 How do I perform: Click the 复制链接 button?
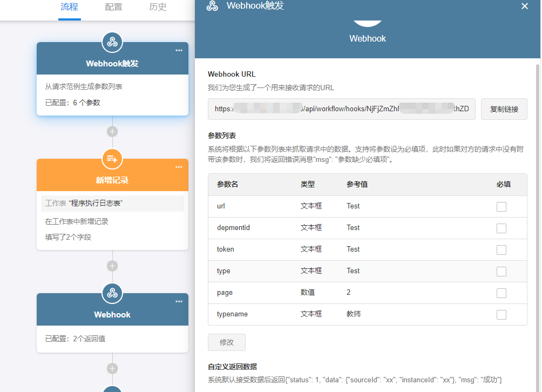tap(504, 109)
